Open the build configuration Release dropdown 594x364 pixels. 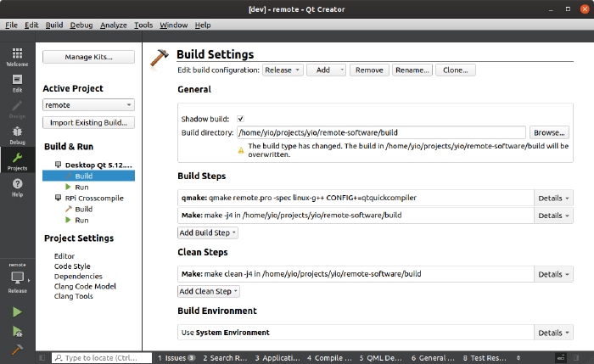pyautogui.click(x=281, y=70)
